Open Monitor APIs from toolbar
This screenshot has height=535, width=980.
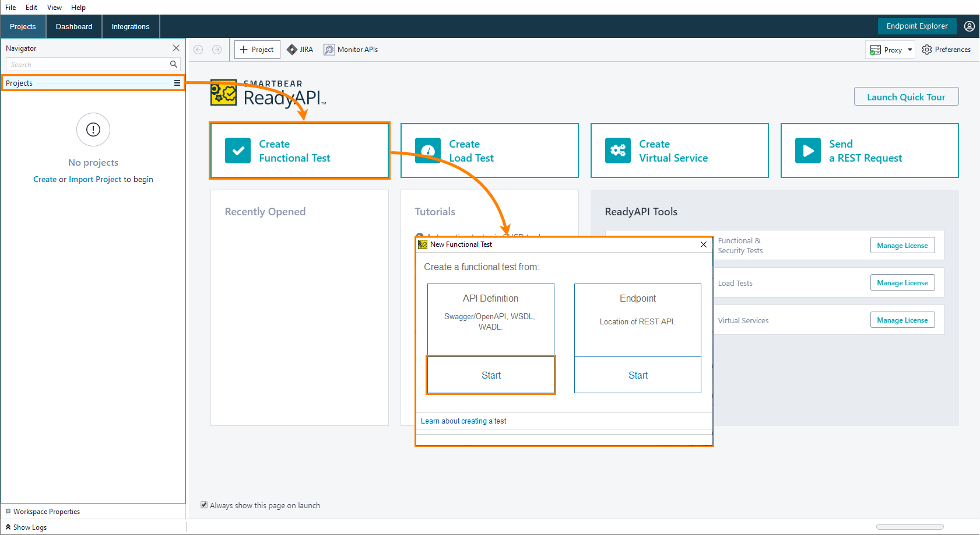tap(351, 50)
